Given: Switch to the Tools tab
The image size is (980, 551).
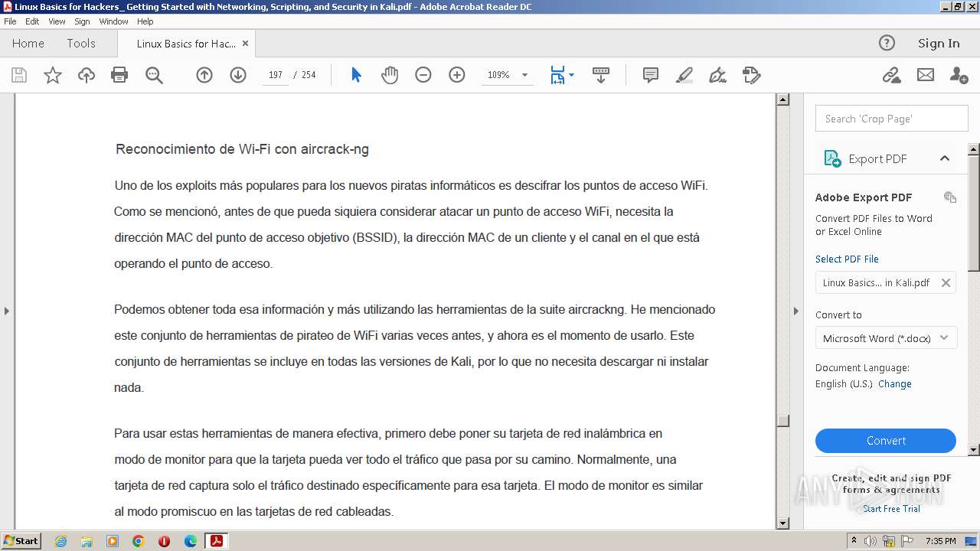Looking at the screenshot, I should pyautogui.click(x=81, y=44).
